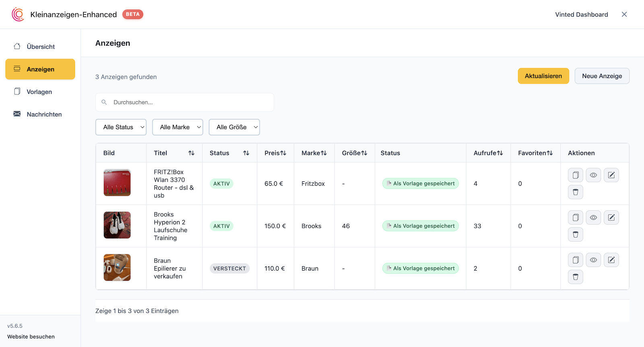Click 'Zeige 1 bis 3 von 3 Einträgen'
This screenshot has height=347, width=644.
point(137,311)
